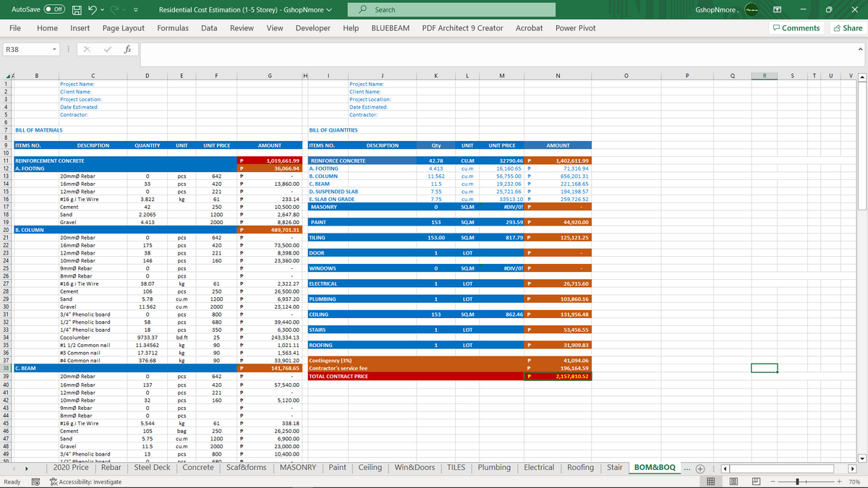Screen dimensions: 868x488
Task: Click the Insert Function fx icon
Action: 127,50
